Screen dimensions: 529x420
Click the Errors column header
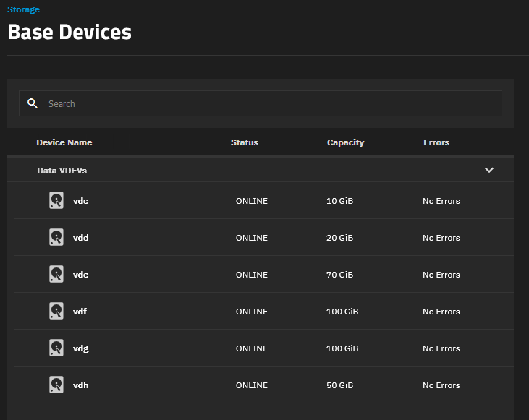pos(436,142)
